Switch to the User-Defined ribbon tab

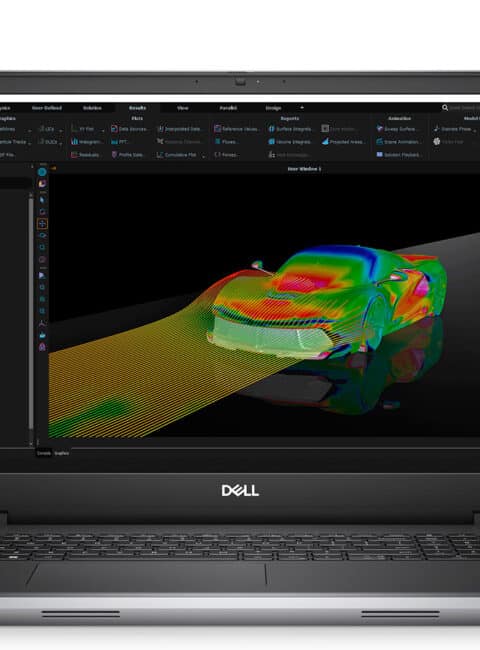[47, 108]
